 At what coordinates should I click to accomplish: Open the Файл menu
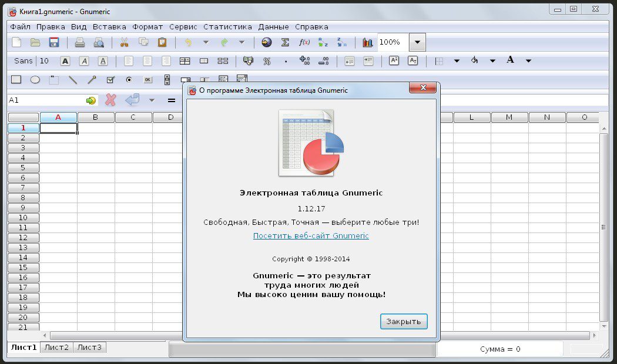(x=20, y=27)
